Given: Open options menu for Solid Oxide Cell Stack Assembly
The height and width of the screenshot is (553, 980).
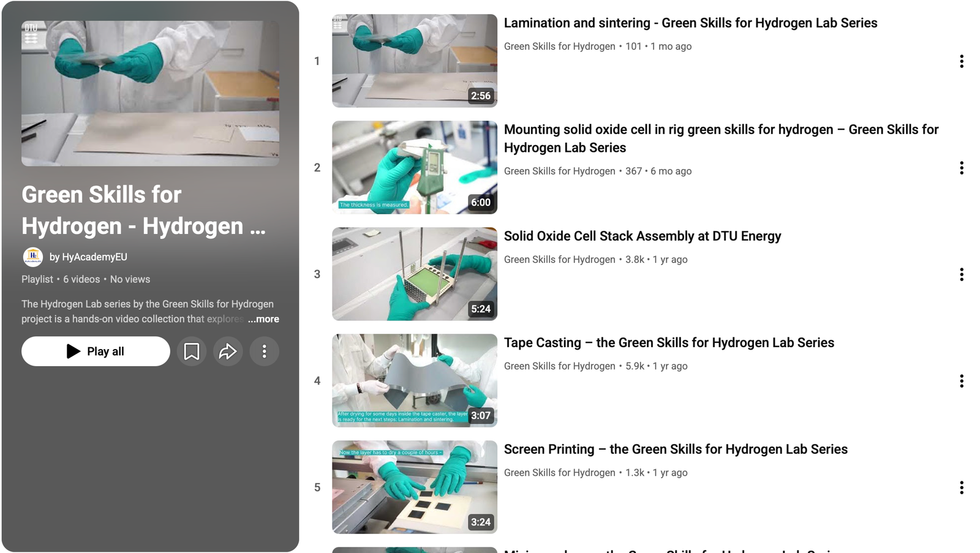Looking at the screenshot, I should (x=962, y=274).
